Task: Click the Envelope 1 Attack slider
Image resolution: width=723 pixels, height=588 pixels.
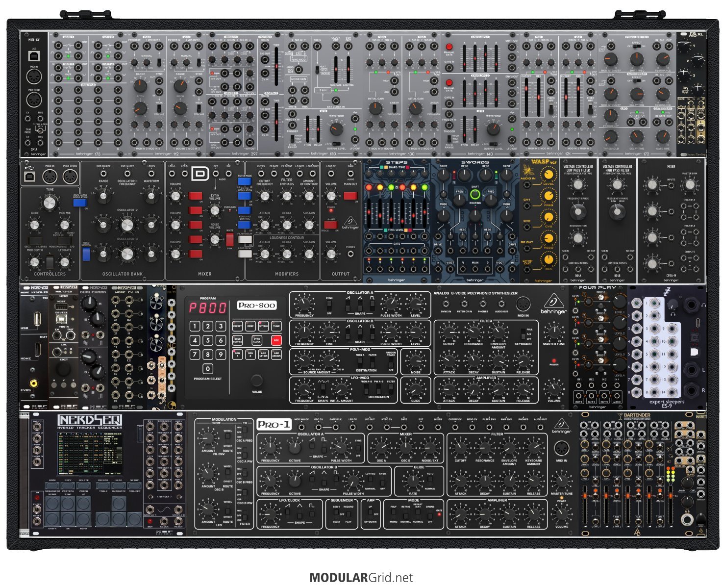Action: click(464, 59)
